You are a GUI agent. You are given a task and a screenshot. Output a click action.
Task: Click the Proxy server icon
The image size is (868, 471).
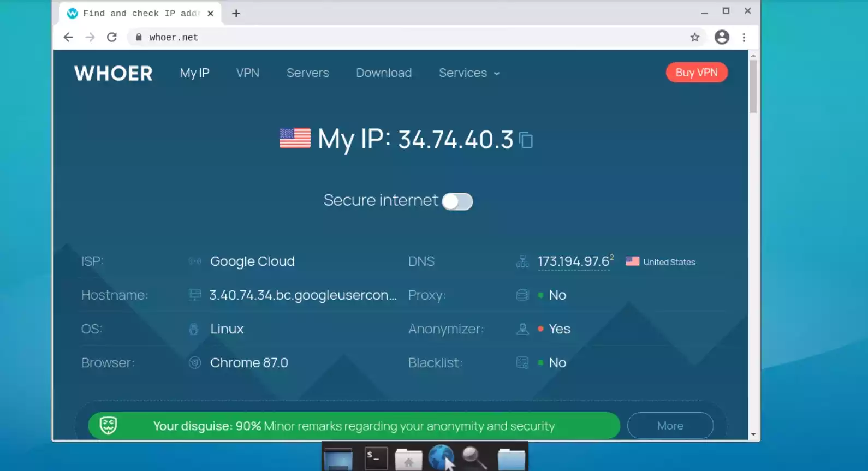[x=522, y=295]
